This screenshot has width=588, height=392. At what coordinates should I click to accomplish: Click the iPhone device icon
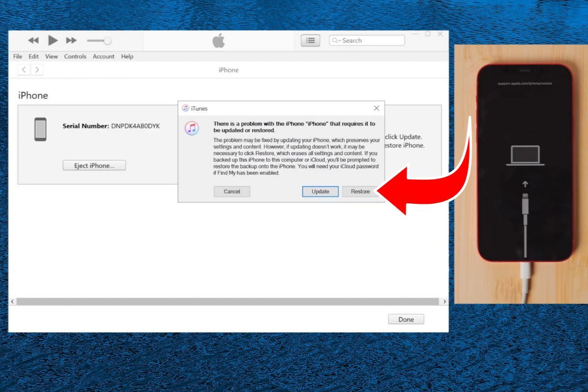point(40,129)
